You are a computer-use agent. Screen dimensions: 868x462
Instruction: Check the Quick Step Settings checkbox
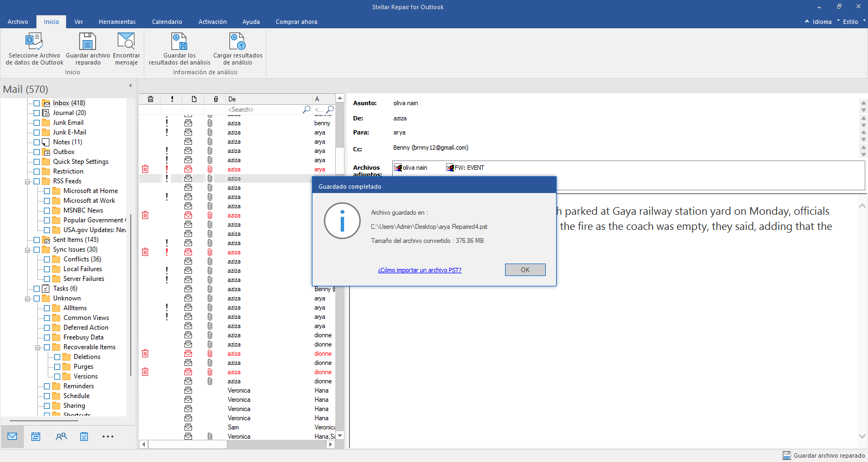(37, 162)
